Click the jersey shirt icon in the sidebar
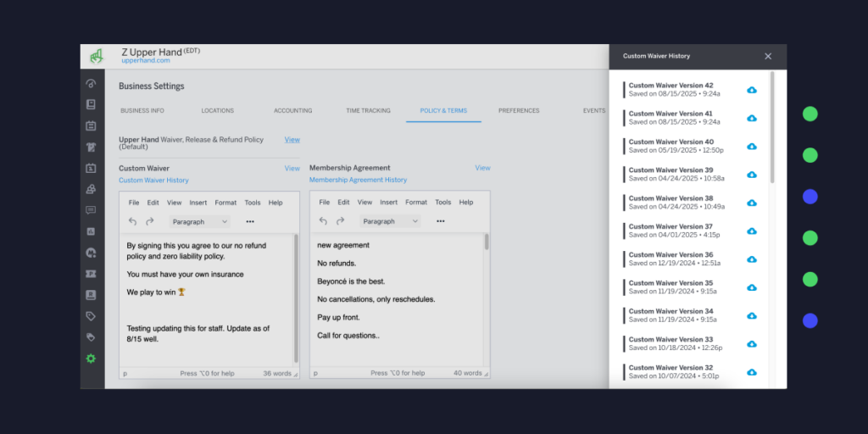This screenshot has width=868, height=434. click(91, 147)
